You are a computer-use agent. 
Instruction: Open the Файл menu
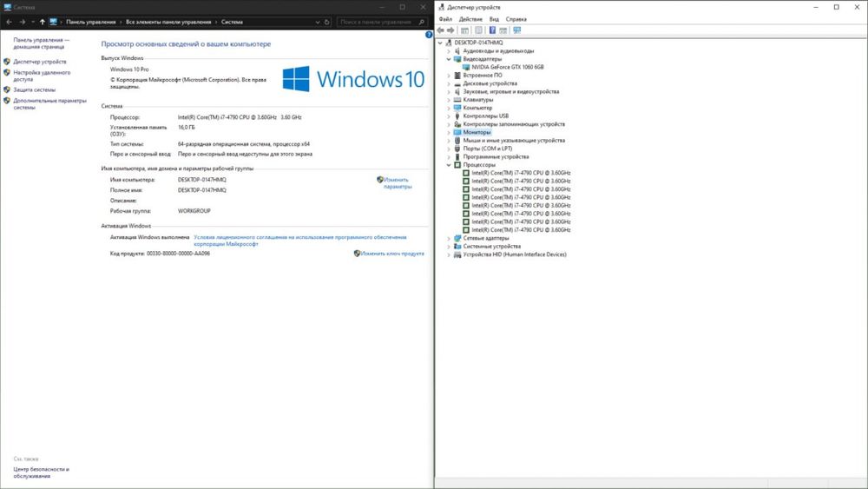tap(445, 19)
